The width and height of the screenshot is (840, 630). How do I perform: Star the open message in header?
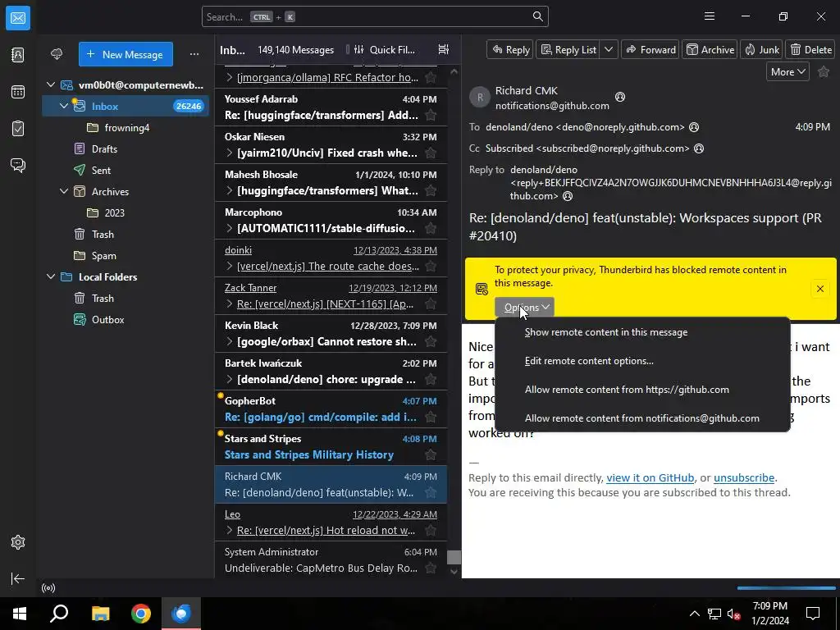[x=824, y=72]
